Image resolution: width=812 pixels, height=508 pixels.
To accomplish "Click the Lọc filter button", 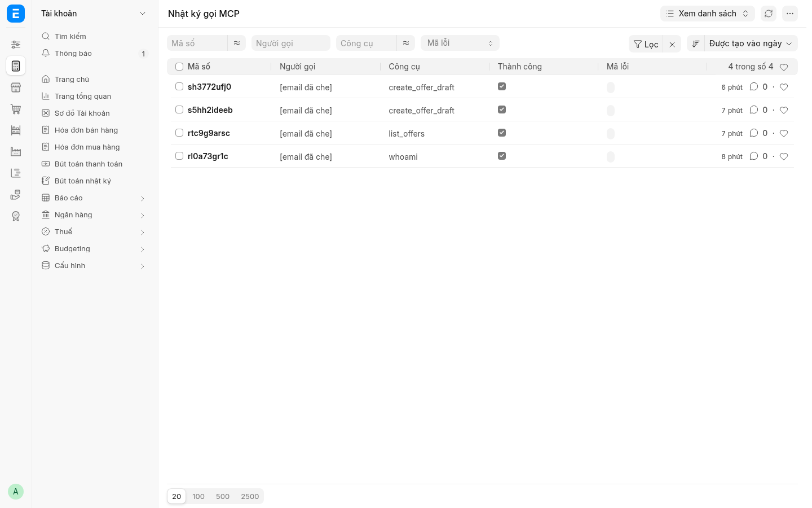I will tap(646, 44).
